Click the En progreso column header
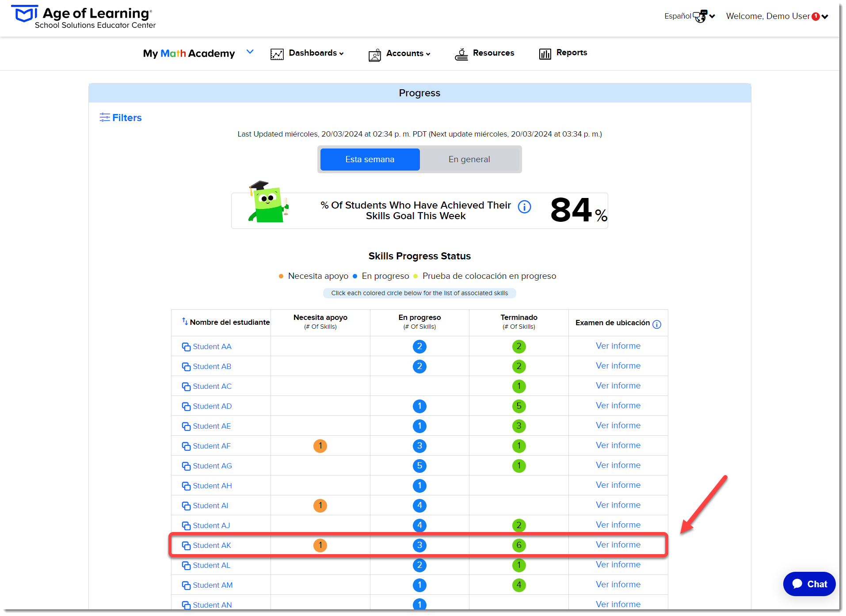The height and width of the screenshot is (616, 846). (x=419, y=322)
